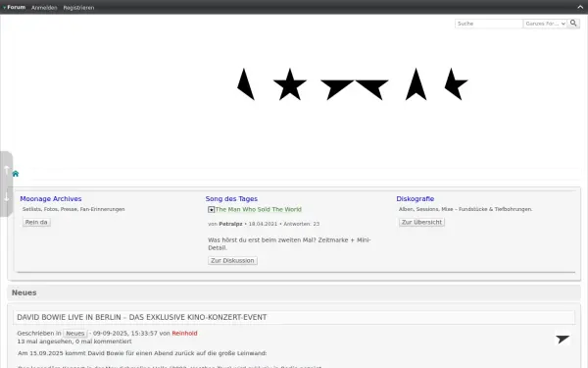
Task: Open the Forum menu in top bar
Action: [x=15, y=7]
